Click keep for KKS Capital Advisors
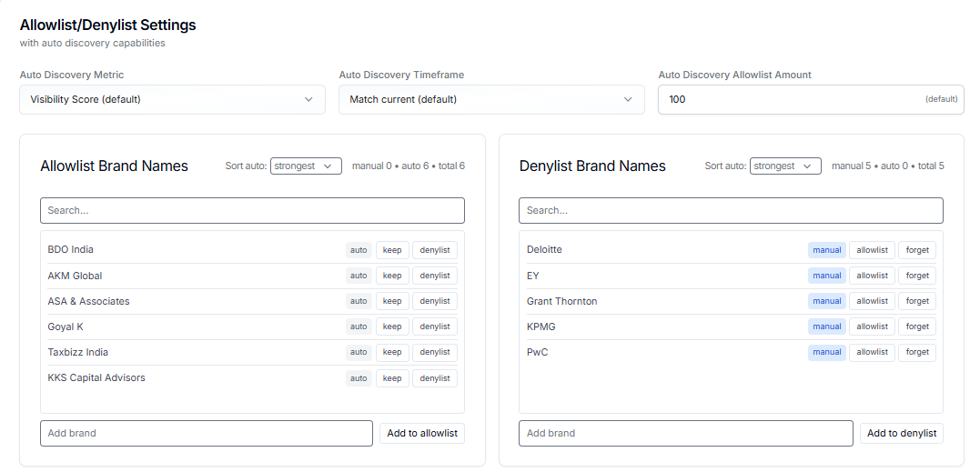Viewport: 980px width, 472px height. click(392, 378)
